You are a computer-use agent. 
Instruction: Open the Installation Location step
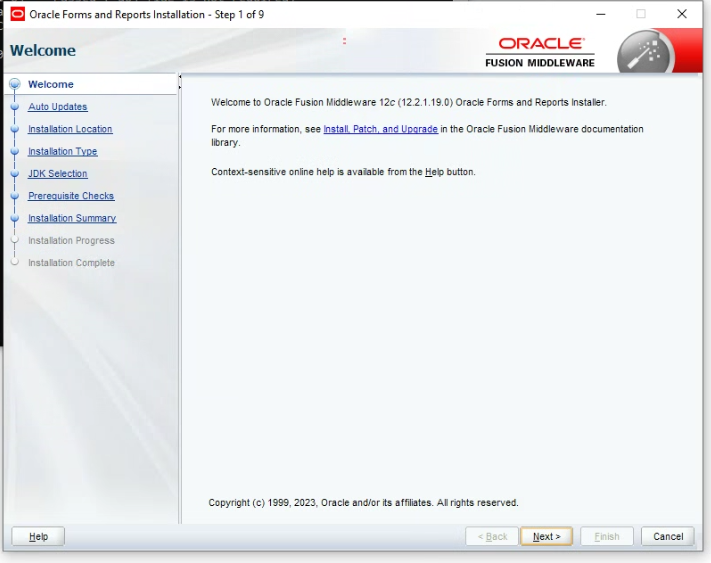click(70, 129)
